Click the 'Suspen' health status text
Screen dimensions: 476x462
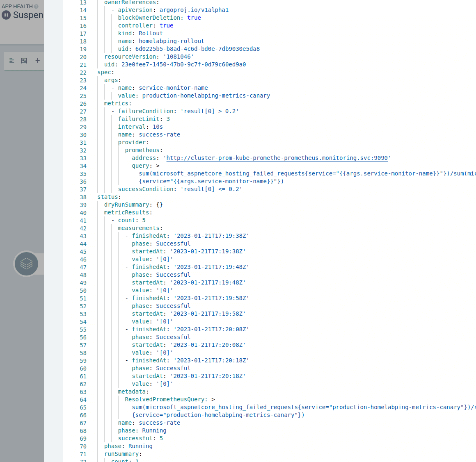pos(28,15)
